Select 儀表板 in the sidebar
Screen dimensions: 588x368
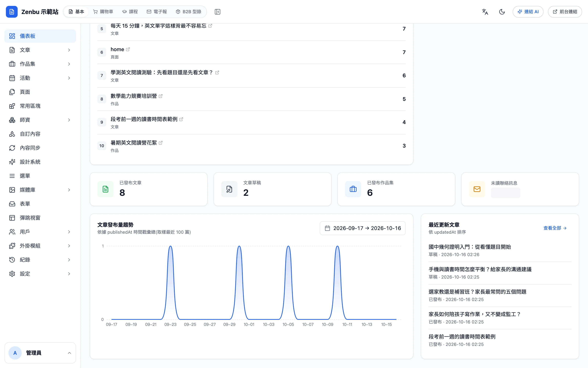pos(40,36)
